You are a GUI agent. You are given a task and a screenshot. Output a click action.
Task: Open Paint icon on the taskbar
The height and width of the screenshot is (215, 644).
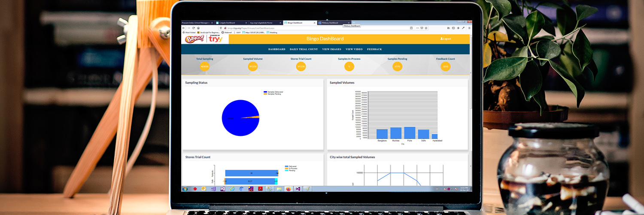pos(307,189)
